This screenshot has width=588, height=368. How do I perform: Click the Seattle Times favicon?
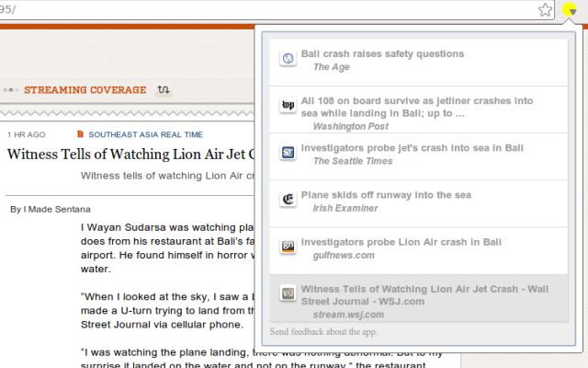coord(288,153)
